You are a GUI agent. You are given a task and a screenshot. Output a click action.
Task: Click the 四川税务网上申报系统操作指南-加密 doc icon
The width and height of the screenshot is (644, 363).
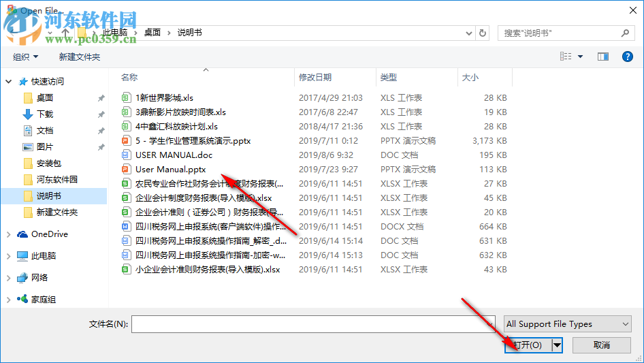tap(126, 255)
